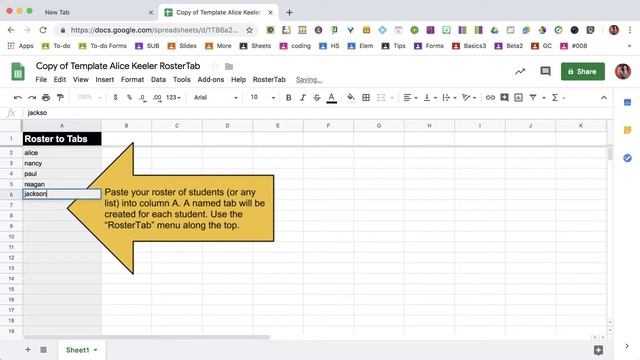Image resolution: width=640 pixels, height=360 pixels.
Task: Open comment history icon
Action: pyautogui.click(x=545, y=71)
